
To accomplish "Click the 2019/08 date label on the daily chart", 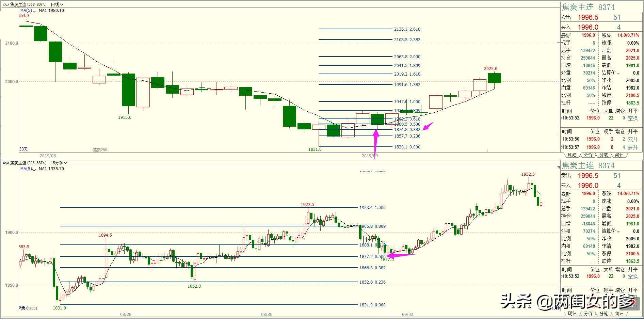I will coord(48,156).
